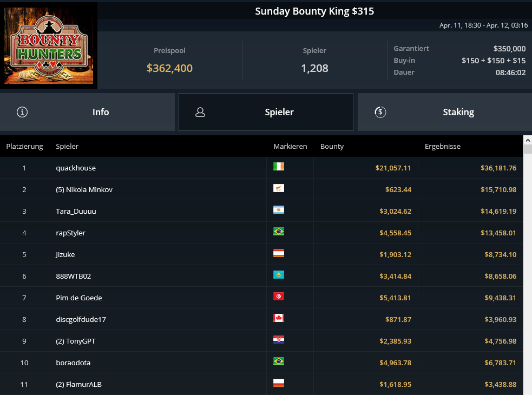Click the Canada flag for discgolfdude17

click(279, 318)
